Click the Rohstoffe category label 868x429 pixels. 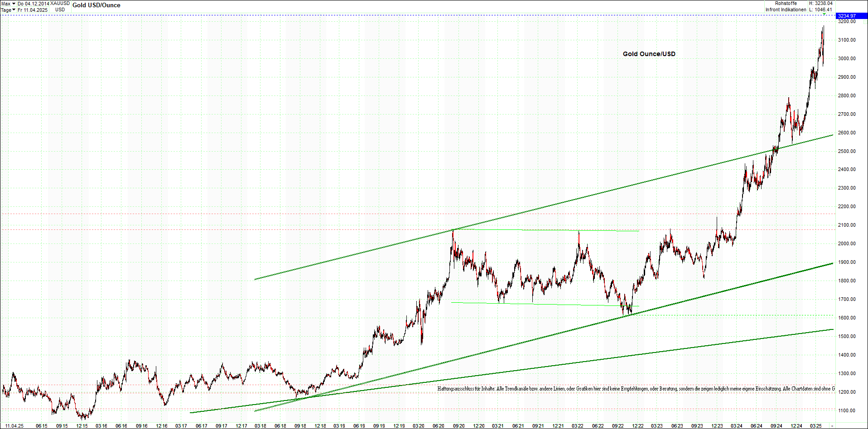click(786, 3)
